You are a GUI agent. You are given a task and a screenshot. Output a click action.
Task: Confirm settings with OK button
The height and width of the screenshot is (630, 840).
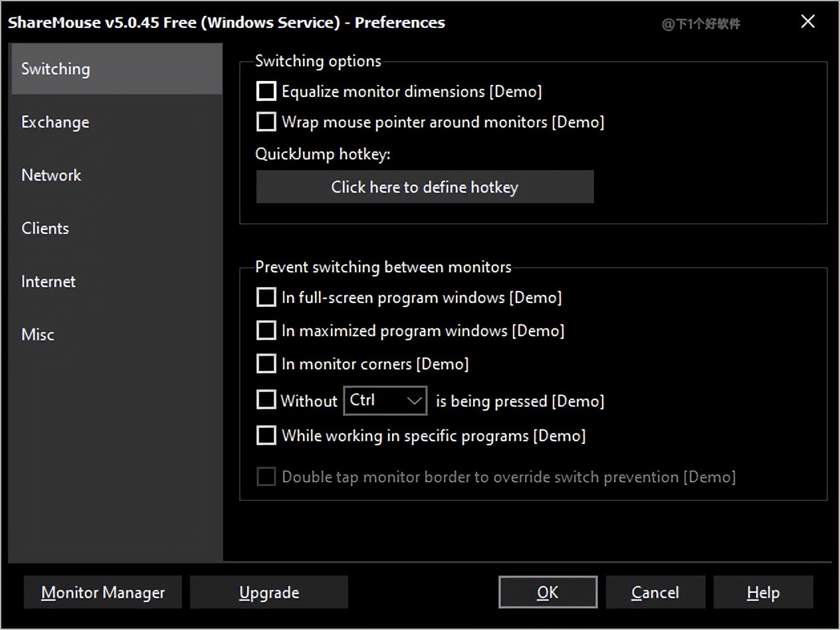click(x=548, y=592)
